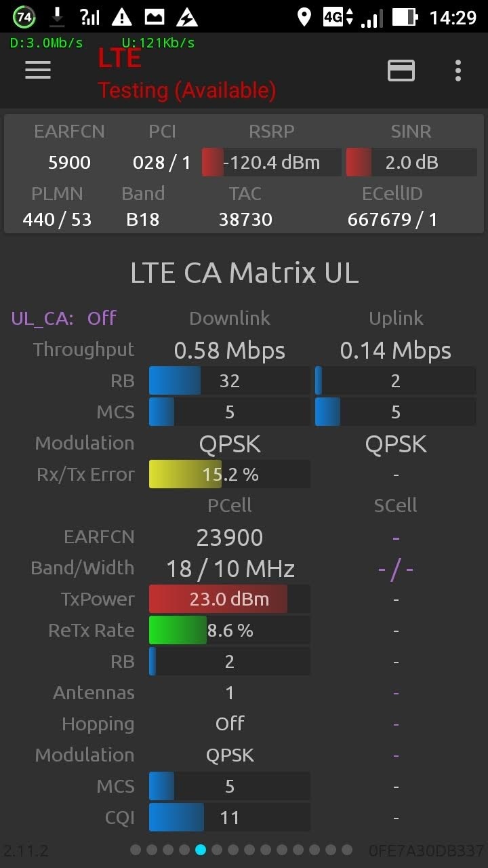Tap the SINR 2.0 dB bar

(x=411, y=163)
